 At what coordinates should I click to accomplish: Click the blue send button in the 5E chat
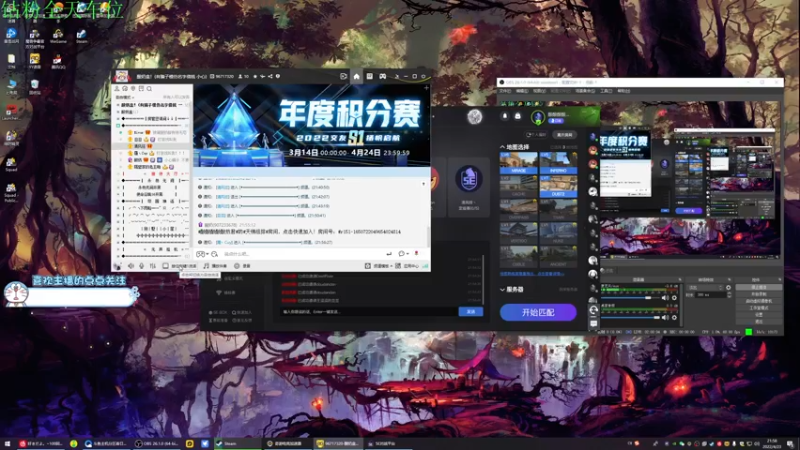(470, 311)
